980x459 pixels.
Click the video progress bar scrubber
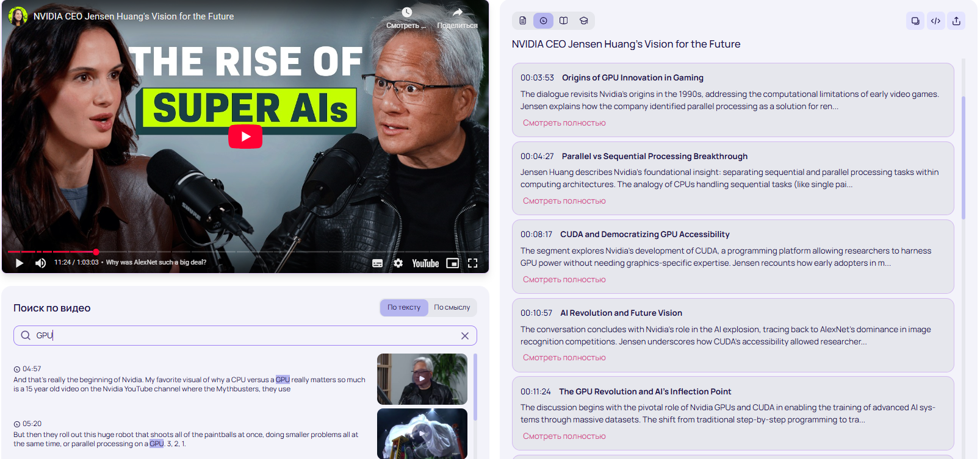[x=96, y=252]
